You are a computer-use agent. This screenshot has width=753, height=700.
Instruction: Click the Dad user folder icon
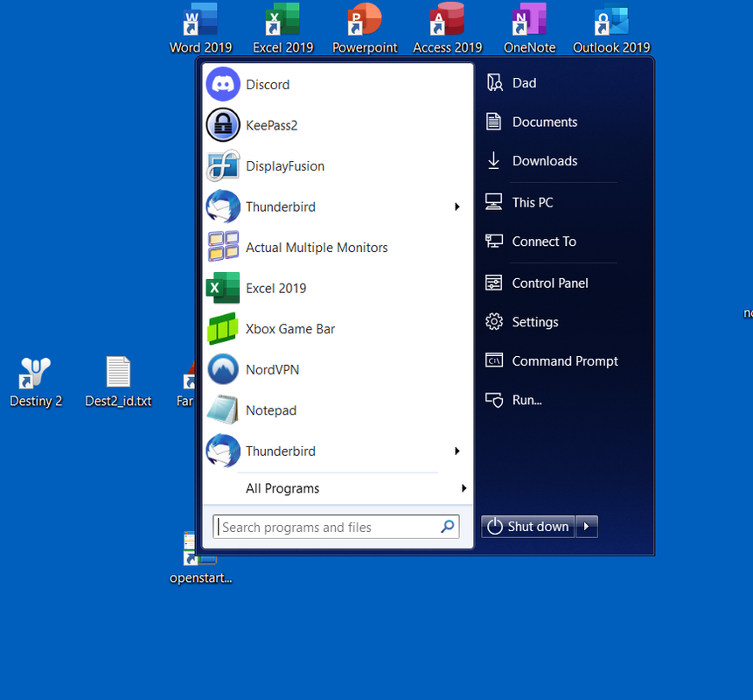click(x=494, y=82)
